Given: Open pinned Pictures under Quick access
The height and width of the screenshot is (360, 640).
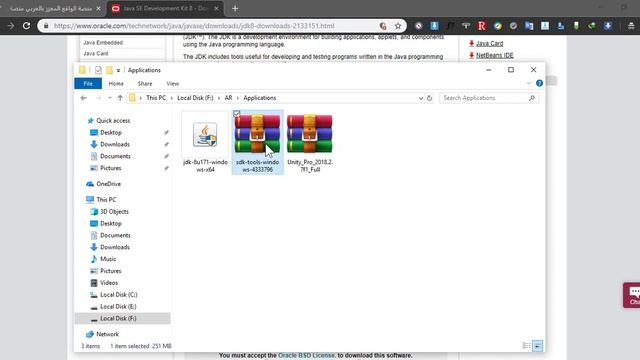Looking at the screenshot, I should tap(111, 168).
